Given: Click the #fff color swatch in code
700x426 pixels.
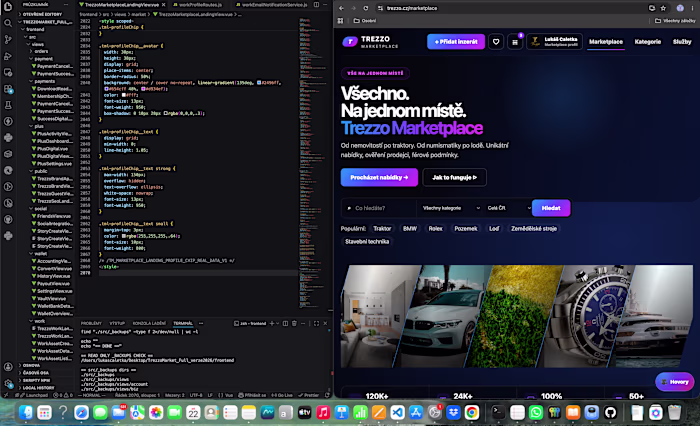Looking at the screenshot, I should click(x=124, y=95).
